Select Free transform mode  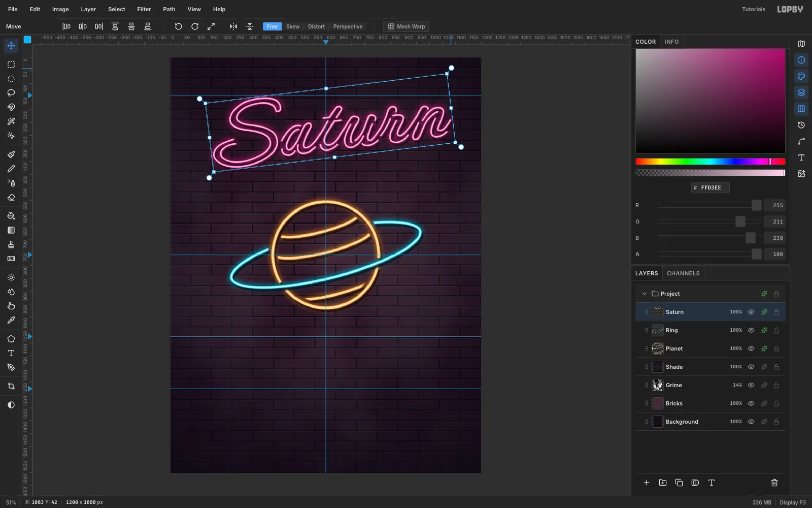coord(272,26)
